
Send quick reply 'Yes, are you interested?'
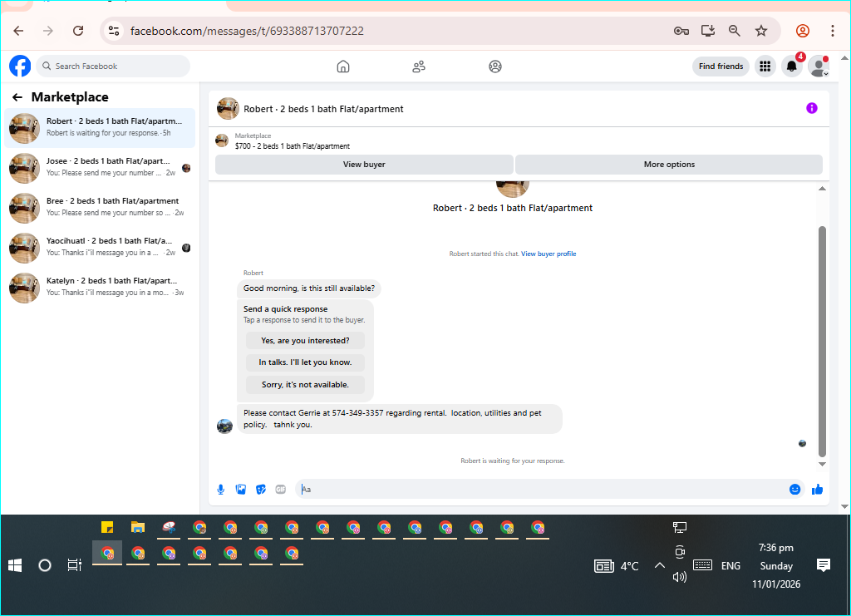click(305, 341)
